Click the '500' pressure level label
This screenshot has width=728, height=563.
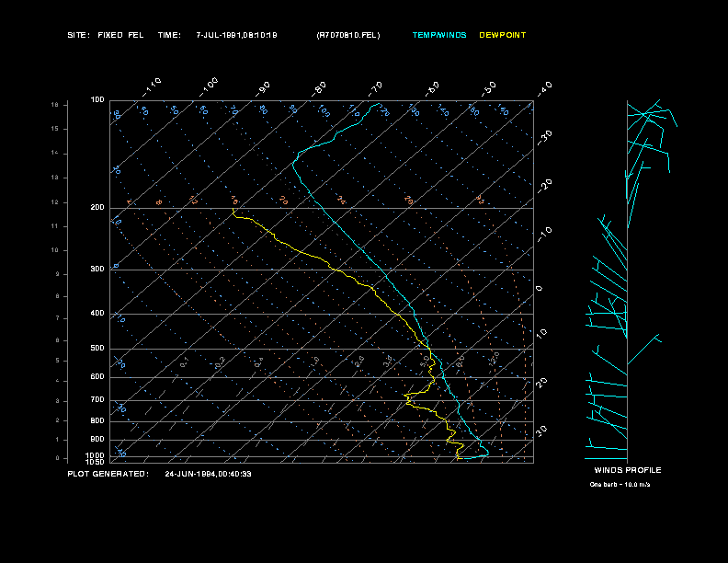click(97, 348)
